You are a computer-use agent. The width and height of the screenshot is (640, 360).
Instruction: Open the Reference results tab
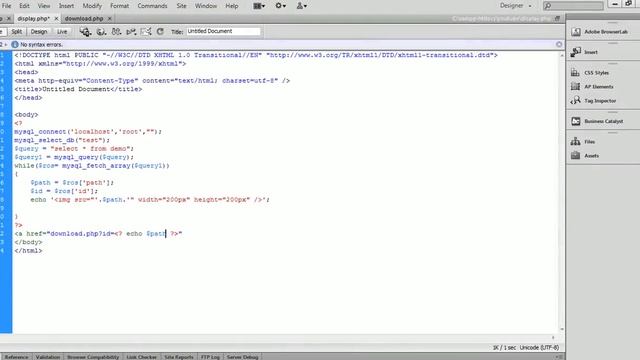16,357
